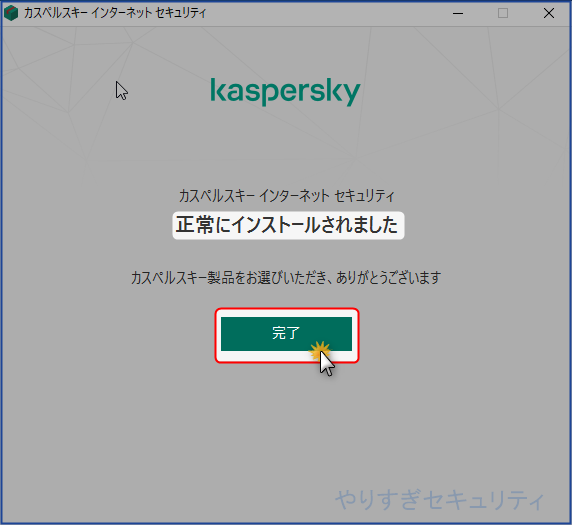Click the title bar text カスペルスキー インターネット セキュリティ
This screenshot has height=525, width=572.
115,13
